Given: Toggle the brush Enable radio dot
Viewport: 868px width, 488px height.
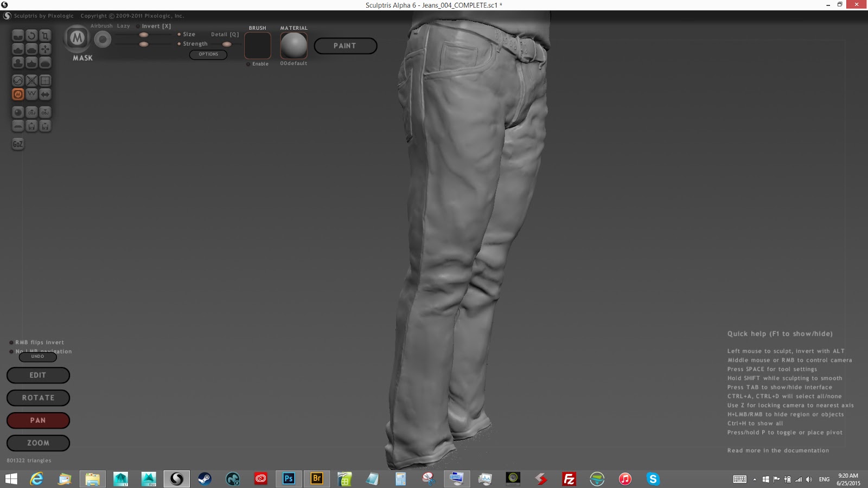Looking at the screenshot, I should [x=248, y=64].
